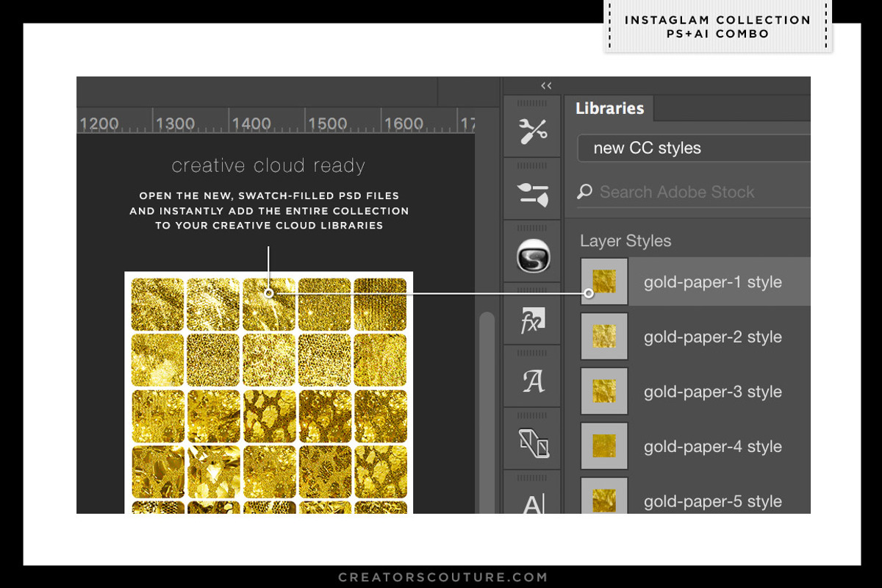
Task: Open the Tool Presets wrench panel icon
Action: (532, 132)
